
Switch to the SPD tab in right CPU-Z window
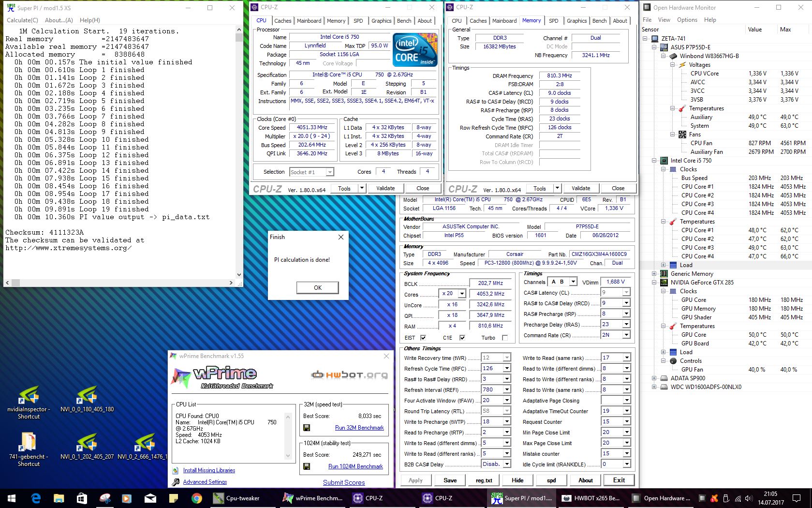(x=553, y=21)
